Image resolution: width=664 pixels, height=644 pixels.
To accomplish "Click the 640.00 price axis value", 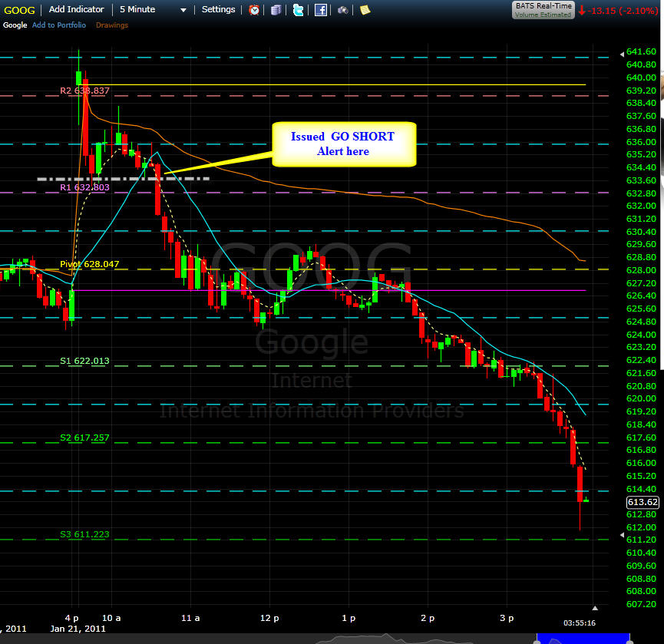I will pos(641,78).
